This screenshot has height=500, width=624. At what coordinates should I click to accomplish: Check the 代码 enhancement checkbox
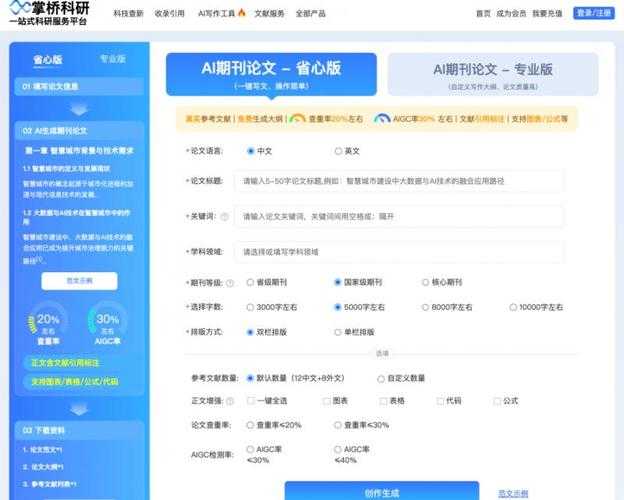pos(440,401)
